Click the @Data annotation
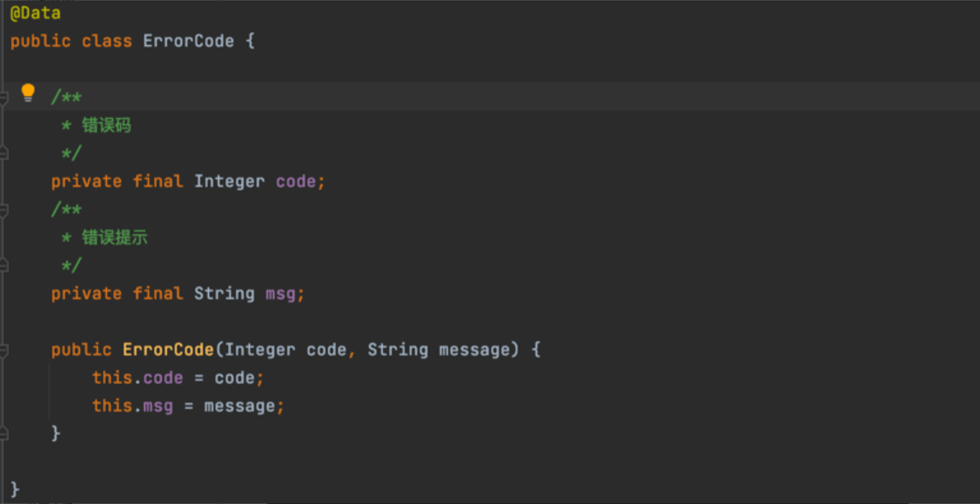Screen dimensions: 980x504 coord(35,13)
